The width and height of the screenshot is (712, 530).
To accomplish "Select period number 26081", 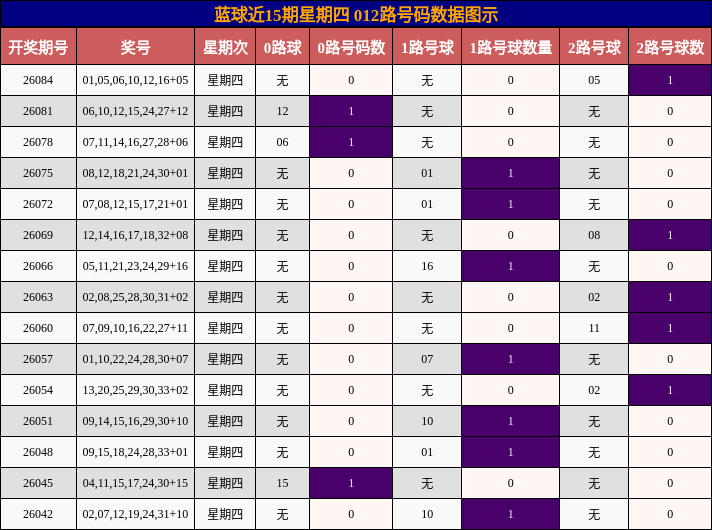I will click(x=38, y=111).
